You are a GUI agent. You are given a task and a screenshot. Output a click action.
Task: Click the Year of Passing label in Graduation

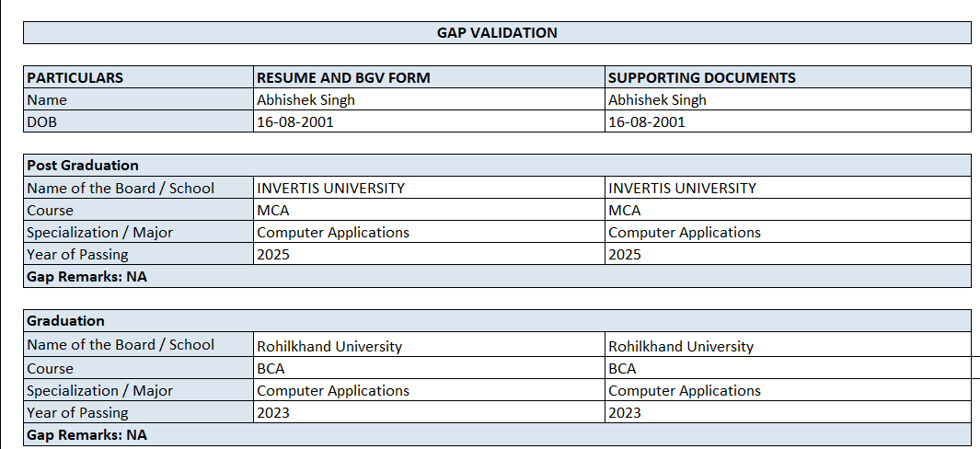point(77,412)
